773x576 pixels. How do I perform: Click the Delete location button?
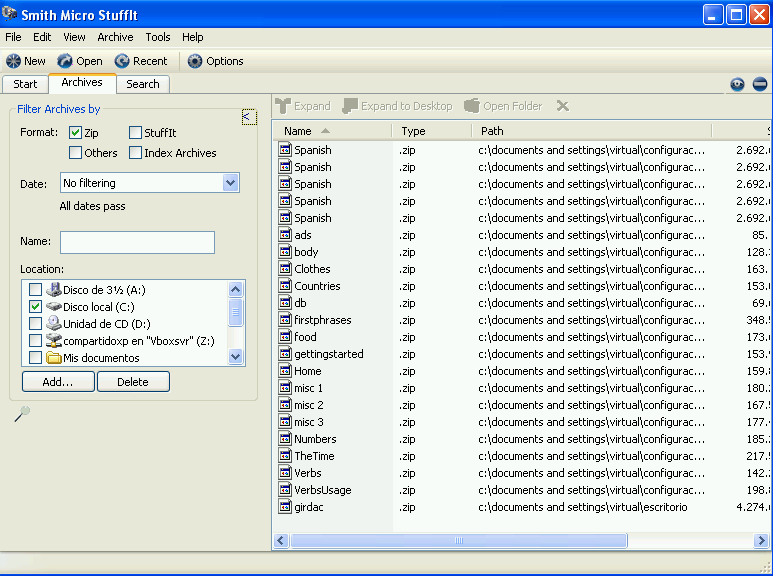(133, 382)
